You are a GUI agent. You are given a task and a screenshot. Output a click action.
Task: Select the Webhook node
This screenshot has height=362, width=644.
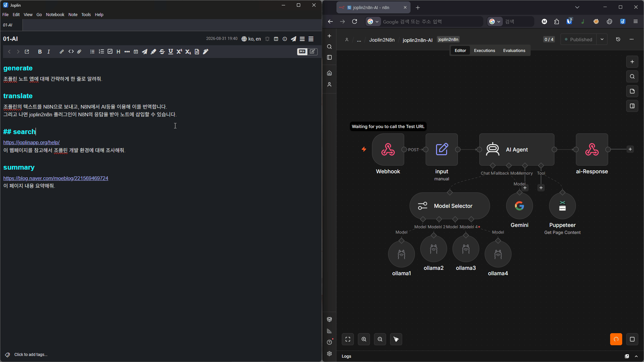[388, 149]
